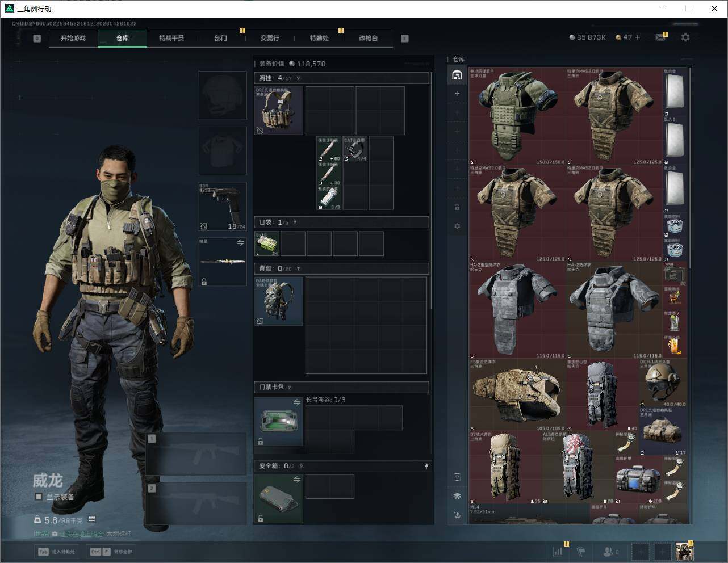
Task: Select the empty helmet equipment slot
Action: click(x=223, y=95)
